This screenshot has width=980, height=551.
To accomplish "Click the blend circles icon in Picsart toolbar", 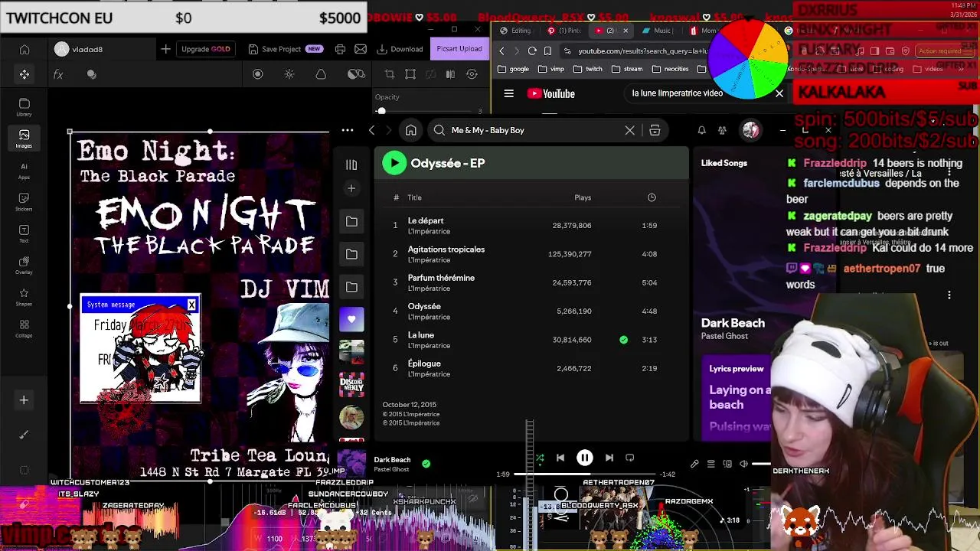I will pos(355,74).
